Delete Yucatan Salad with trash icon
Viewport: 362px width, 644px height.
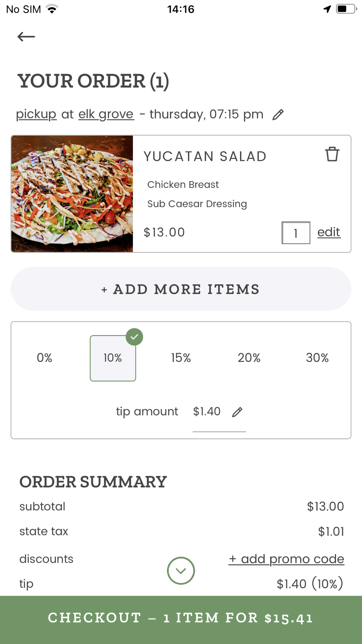(332, 154)
